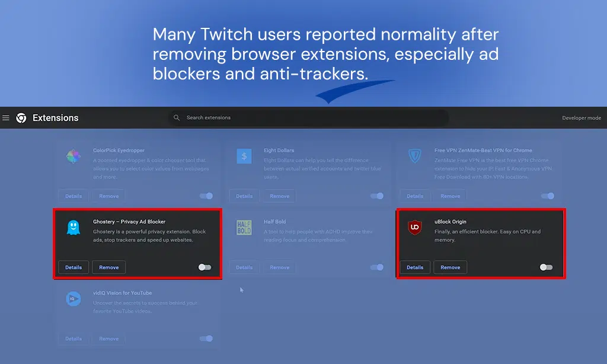Toggle the vidIQ Vision extension
607x364 pixels.
(206, 339)
